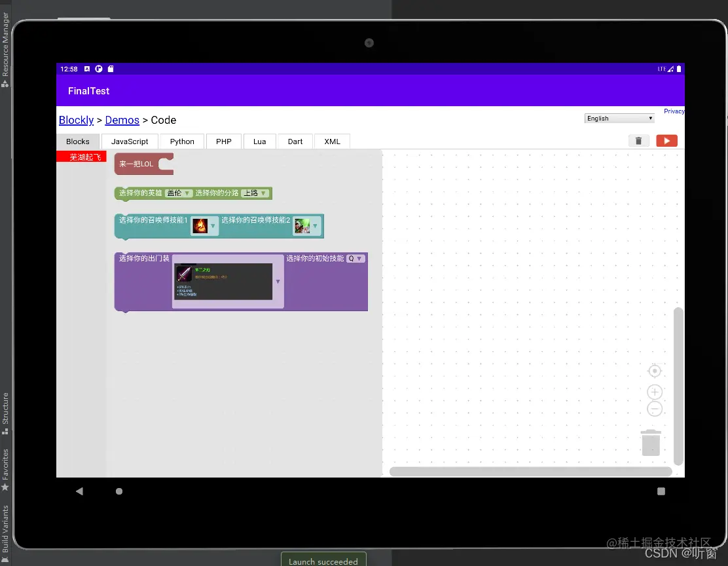Switch to the Python tab
Screen dimensions: 728x566
point(182,141)
